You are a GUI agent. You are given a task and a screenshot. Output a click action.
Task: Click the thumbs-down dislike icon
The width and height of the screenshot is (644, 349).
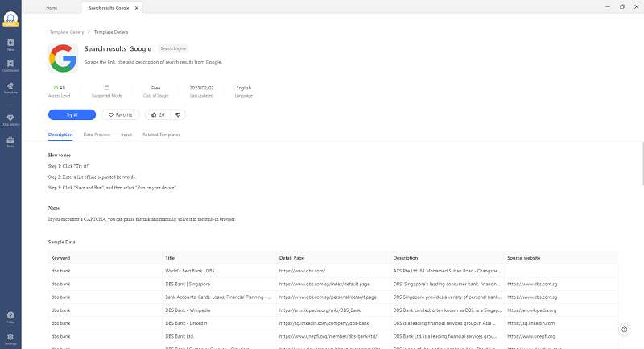pos(178,115)
